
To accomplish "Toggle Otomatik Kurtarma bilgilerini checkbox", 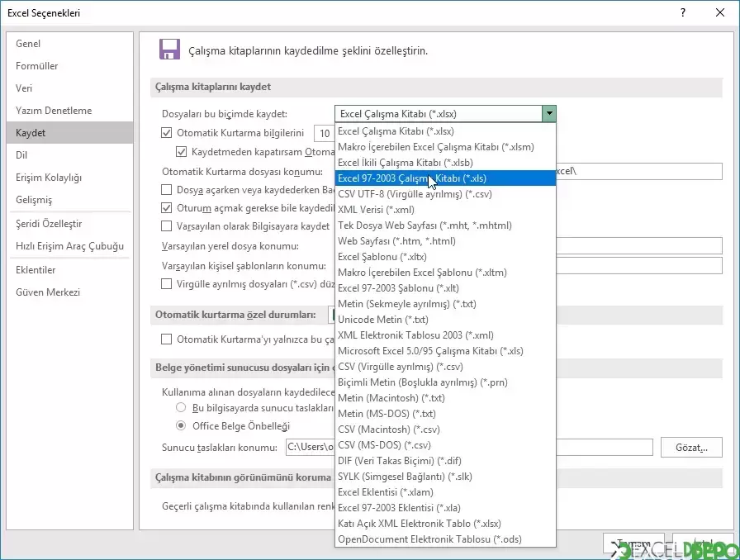I will pos(166,133).
